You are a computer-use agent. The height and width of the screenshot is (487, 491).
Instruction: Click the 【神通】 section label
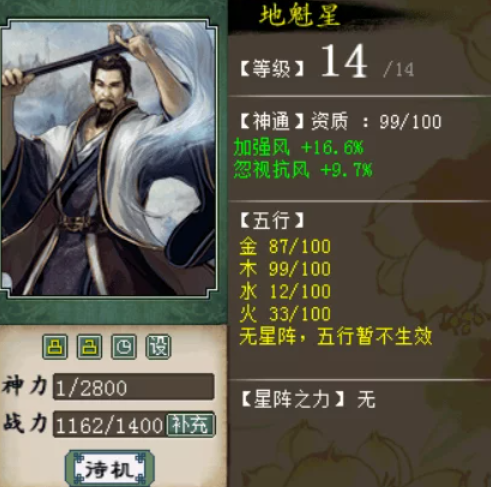click(272, 121)
